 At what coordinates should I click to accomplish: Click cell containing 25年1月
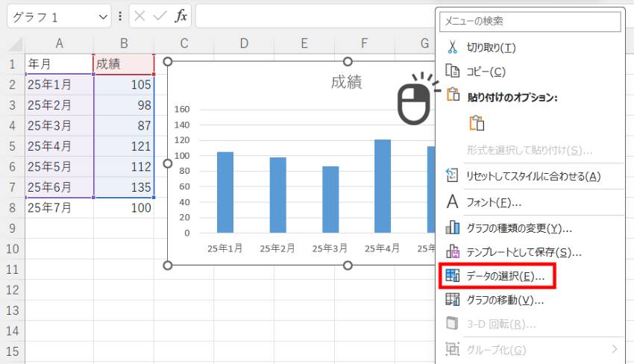(x=59, y=84)
